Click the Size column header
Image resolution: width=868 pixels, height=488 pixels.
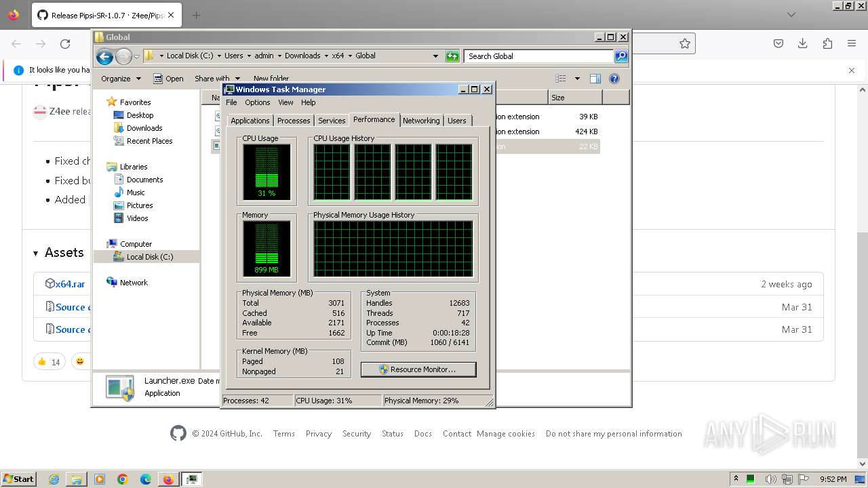574,98
